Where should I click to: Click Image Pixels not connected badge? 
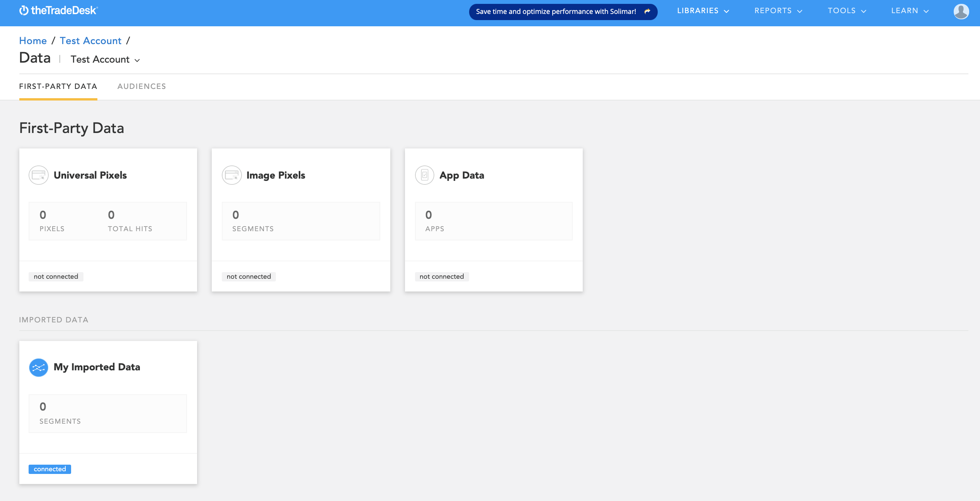coord(249,276)
